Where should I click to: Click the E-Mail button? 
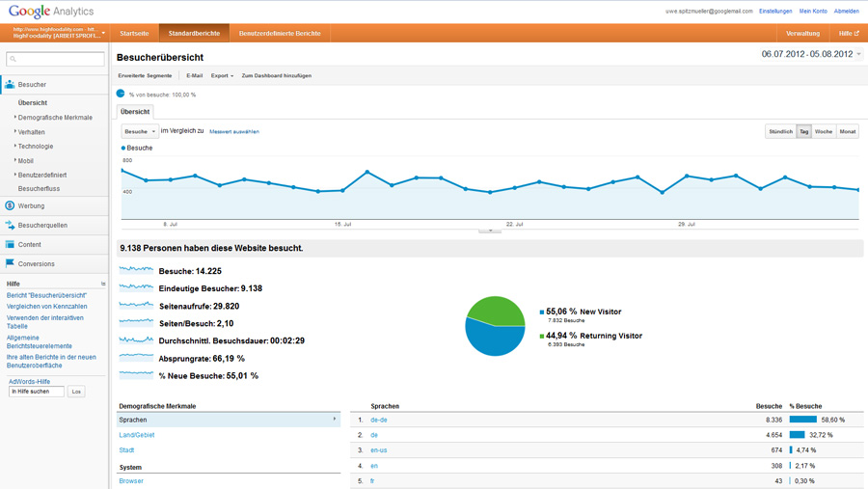pyautogui.click(x=194, y=75)
